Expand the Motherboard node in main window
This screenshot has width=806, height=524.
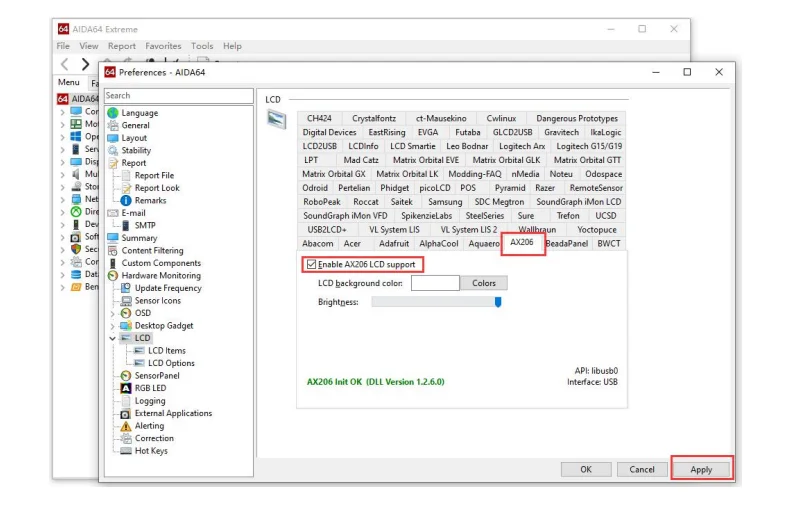pos(62,124)
